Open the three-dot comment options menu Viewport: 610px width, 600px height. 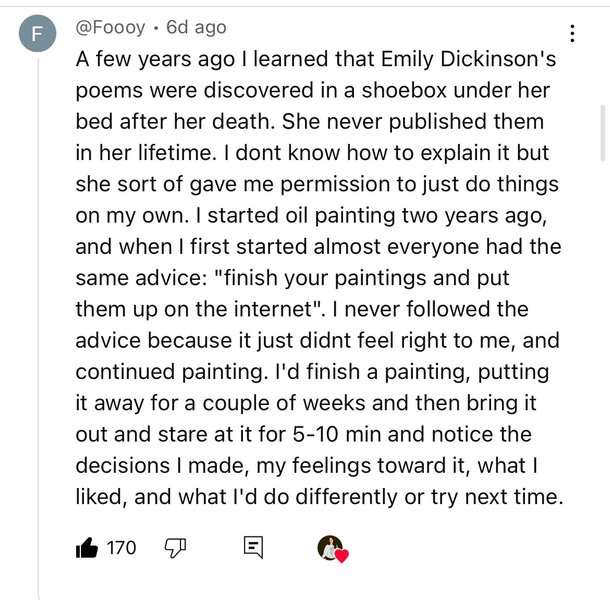[573, 34]
